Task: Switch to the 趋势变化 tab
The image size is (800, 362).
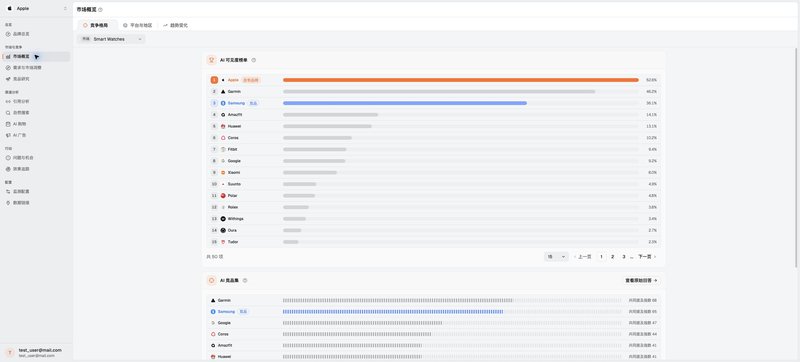Action: coord(176,25)
